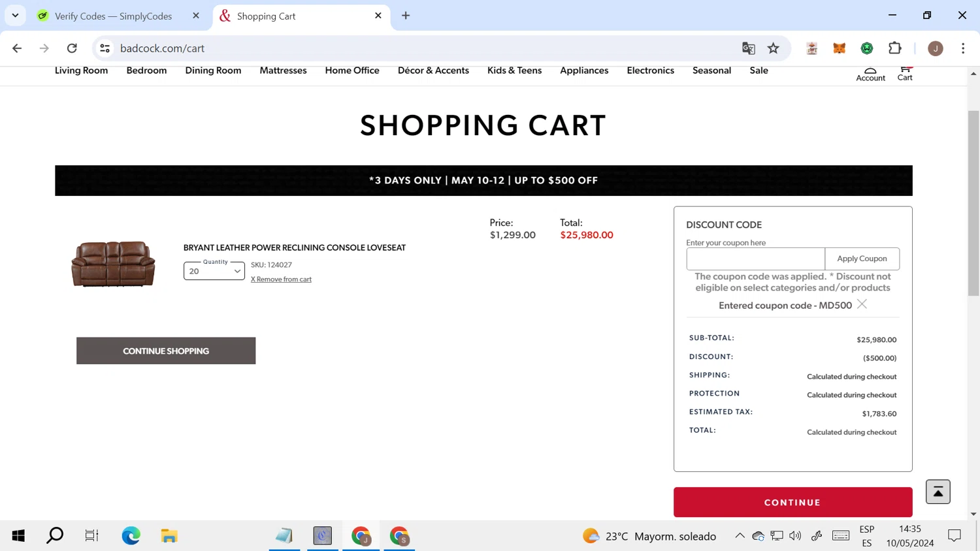Open the Seasonal menu
Viewport: 980px width, 551px height.
click(x=711, y=71)
